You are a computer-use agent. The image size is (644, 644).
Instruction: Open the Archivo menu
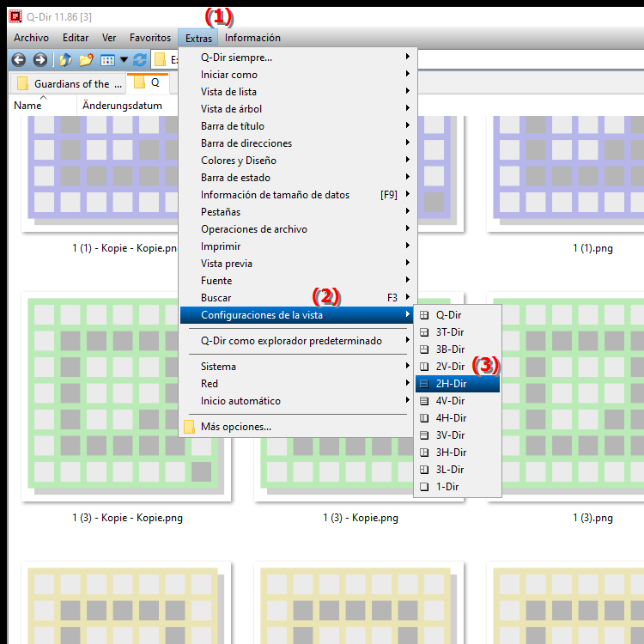(x=31, y=38)
